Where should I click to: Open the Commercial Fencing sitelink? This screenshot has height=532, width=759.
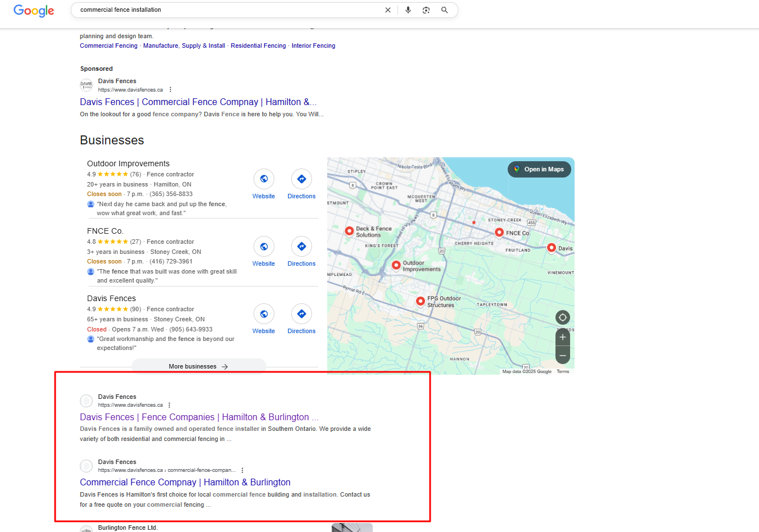click(109, 46)
